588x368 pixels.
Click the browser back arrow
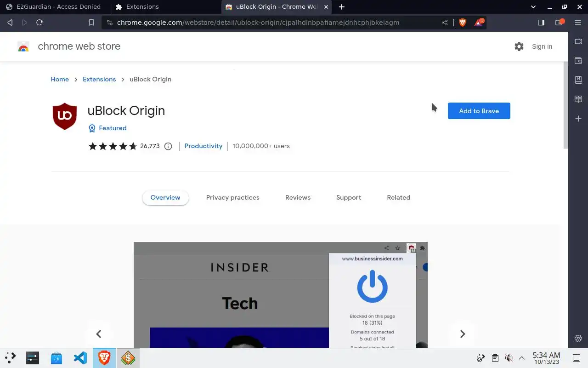click(x=10, y=23)
